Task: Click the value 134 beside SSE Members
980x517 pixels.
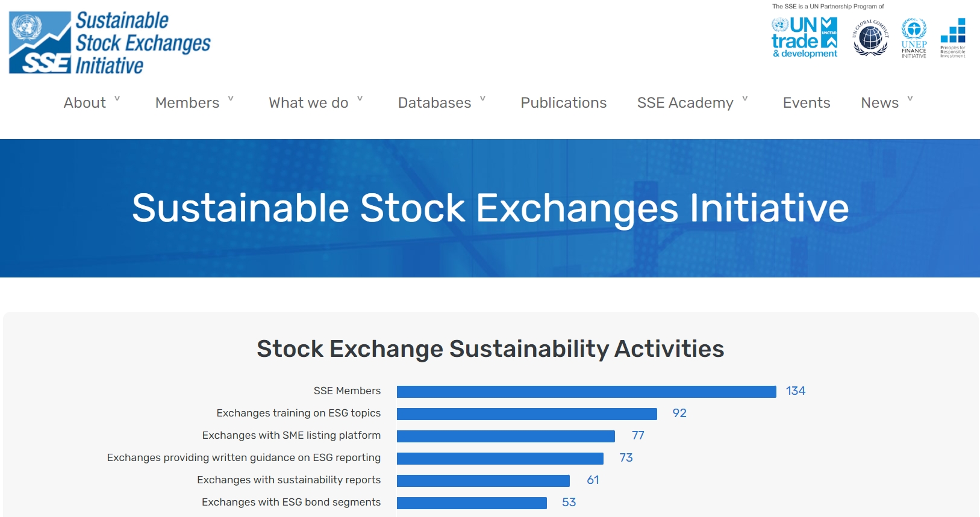Action: tap(796, 391)
